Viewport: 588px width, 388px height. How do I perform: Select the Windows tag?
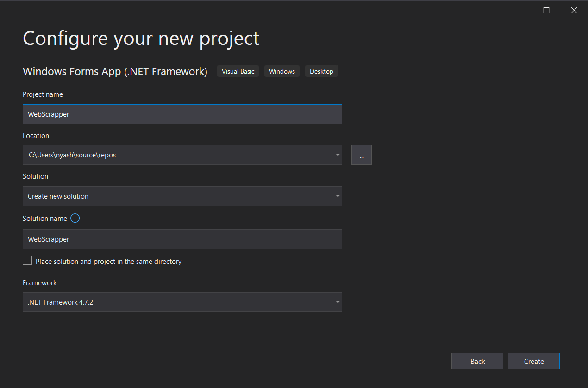281,71
